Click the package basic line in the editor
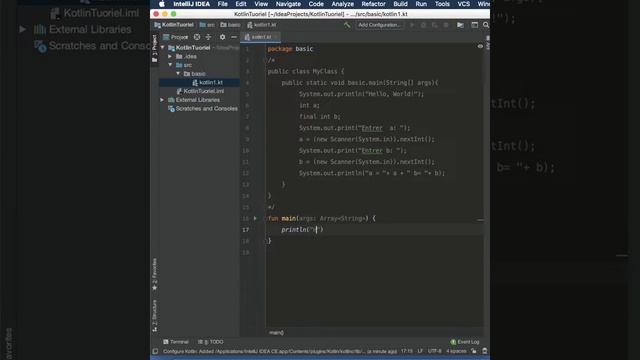 coord(290,49)
